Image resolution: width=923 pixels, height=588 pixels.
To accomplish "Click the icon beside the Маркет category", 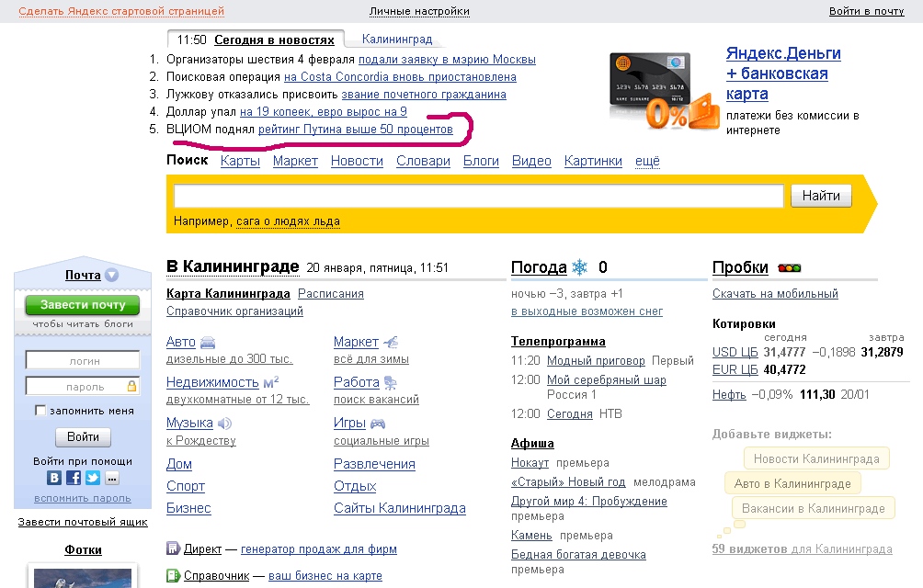I will pos(391,342).
